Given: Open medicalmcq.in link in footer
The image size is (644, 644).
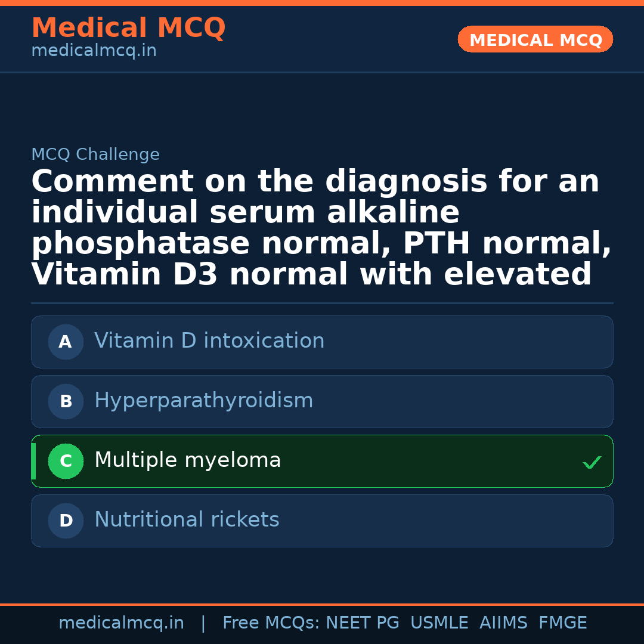Looking at the screenshot, I should [x=121, y=623].
